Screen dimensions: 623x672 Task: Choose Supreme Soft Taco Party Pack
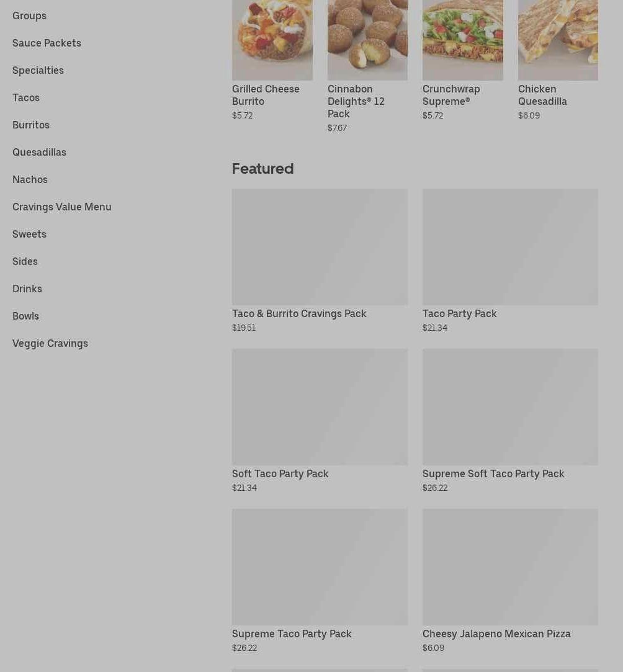coord(493,473)
